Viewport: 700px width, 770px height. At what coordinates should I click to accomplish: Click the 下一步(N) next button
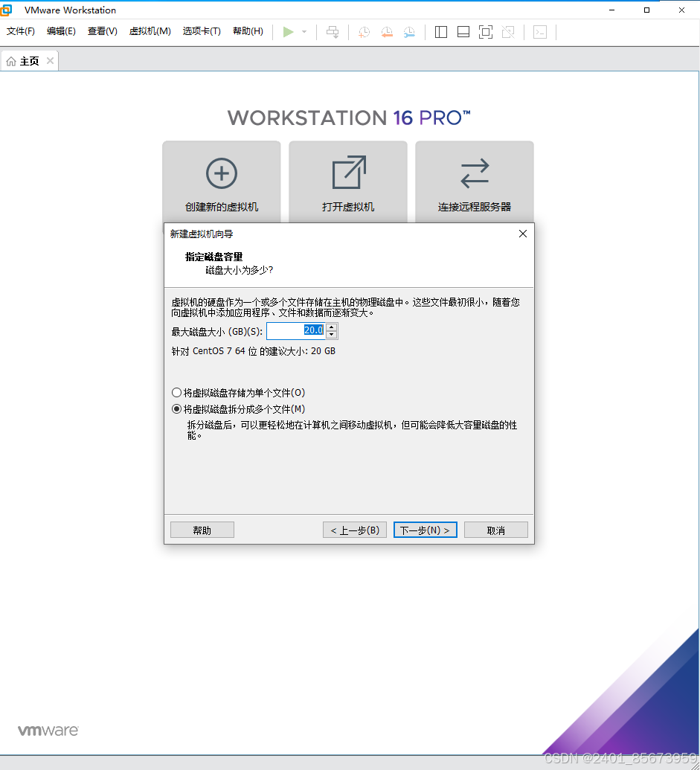[425, 530]
